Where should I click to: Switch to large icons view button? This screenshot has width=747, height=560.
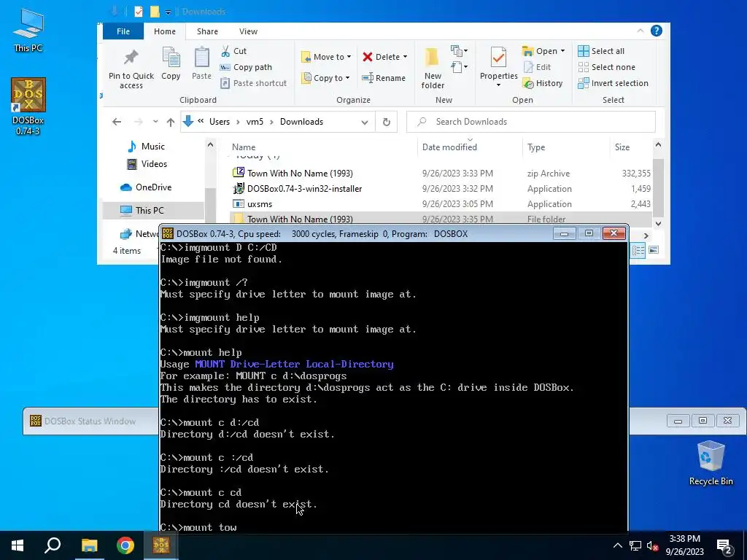point(654,250)
